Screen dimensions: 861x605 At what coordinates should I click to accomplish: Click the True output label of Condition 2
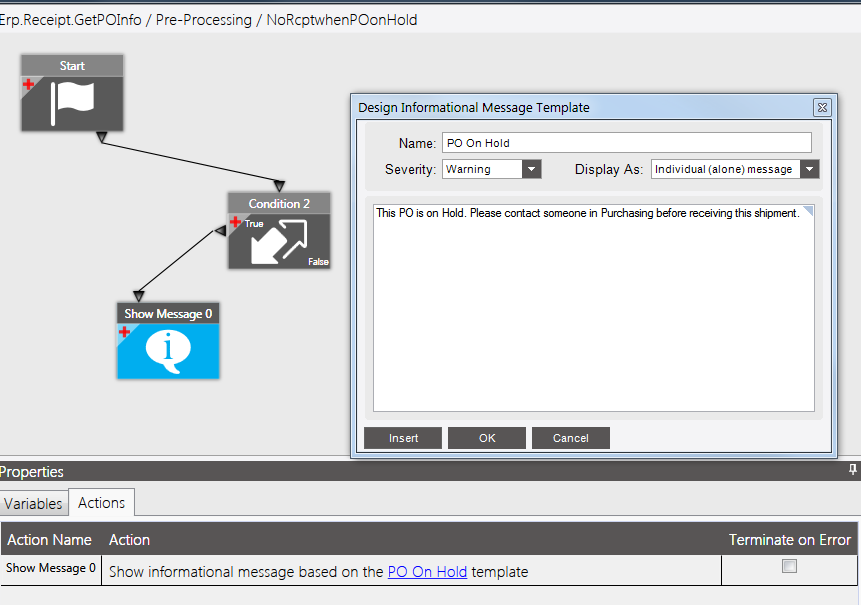point(254,223)
